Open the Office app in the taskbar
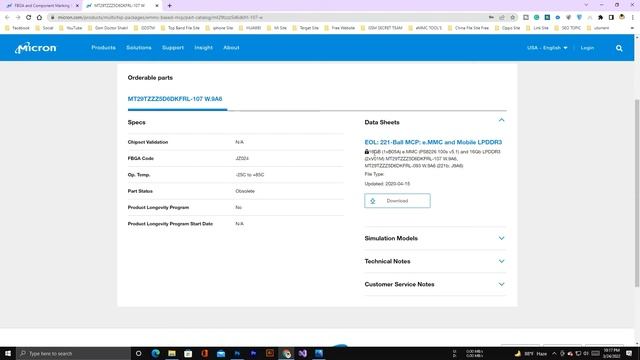Viewport: 640px width, 360px height. point(204,353)
